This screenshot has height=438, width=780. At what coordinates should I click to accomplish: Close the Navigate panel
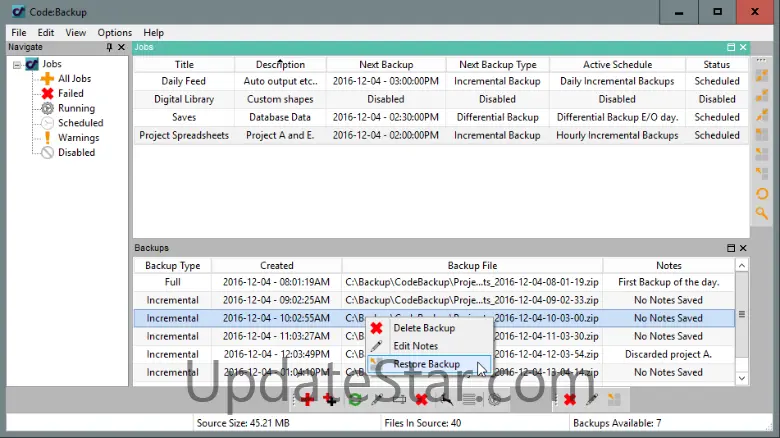(121, 47)
